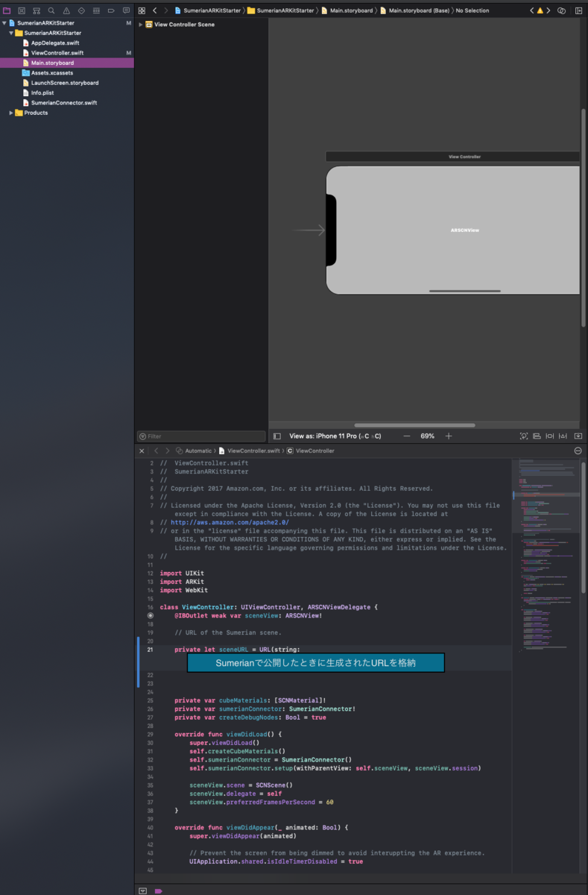Zoom in the storyboard canvas
Image resolution: width=588 pixels, height=895 pixels.
449,436
